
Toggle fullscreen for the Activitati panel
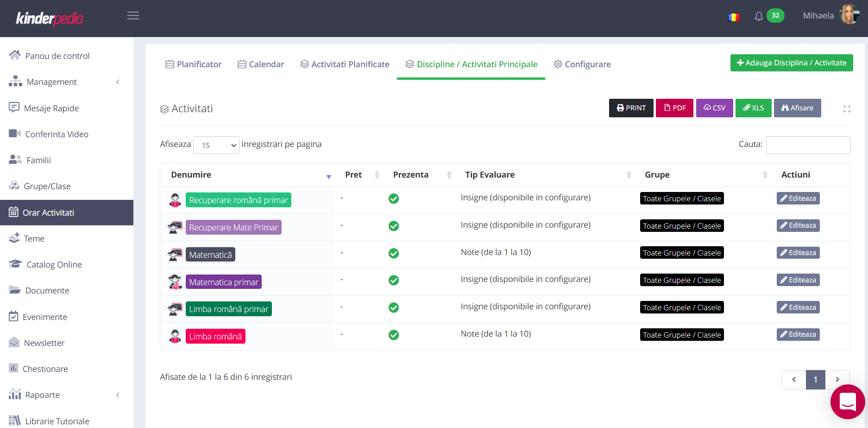(847, 109)
